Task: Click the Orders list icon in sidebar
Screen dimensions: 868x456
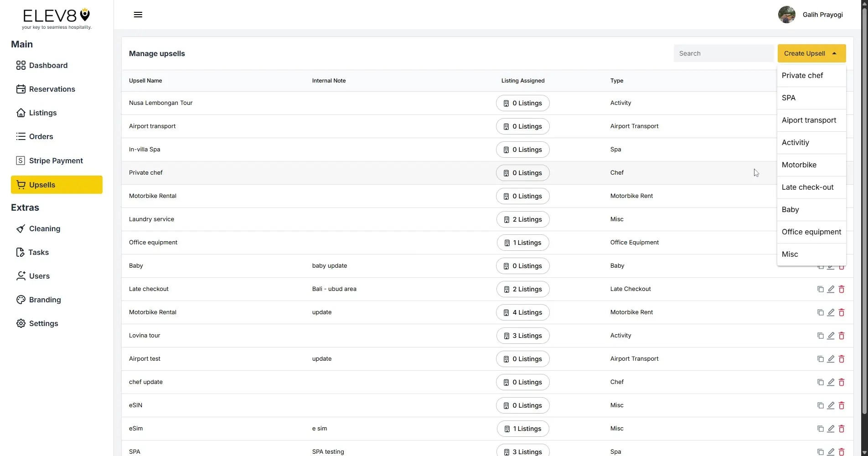Action: pyautogui.click(x=21, y=136)
